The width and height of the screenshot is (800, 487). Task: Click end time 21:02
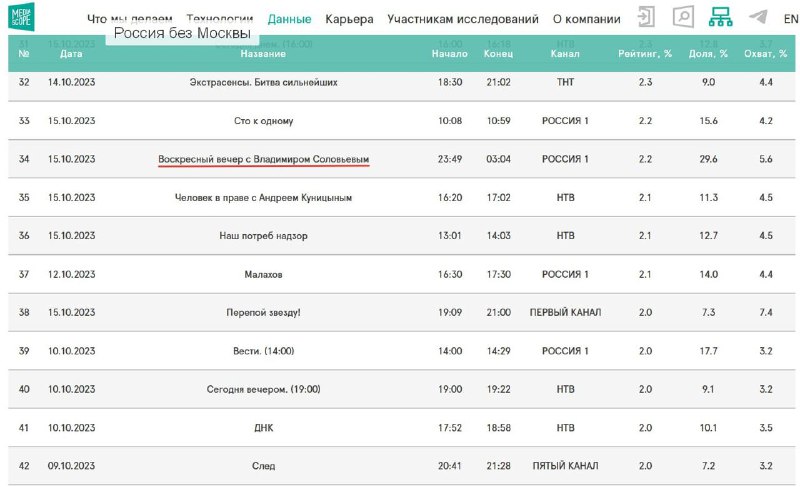(498, 82)
